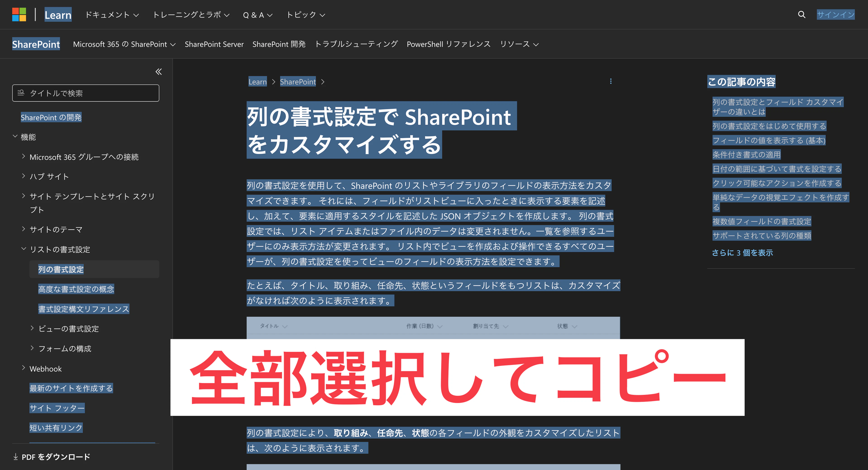Open the トピック dropdown menu
868x470 pixels.
coord(306,15)
